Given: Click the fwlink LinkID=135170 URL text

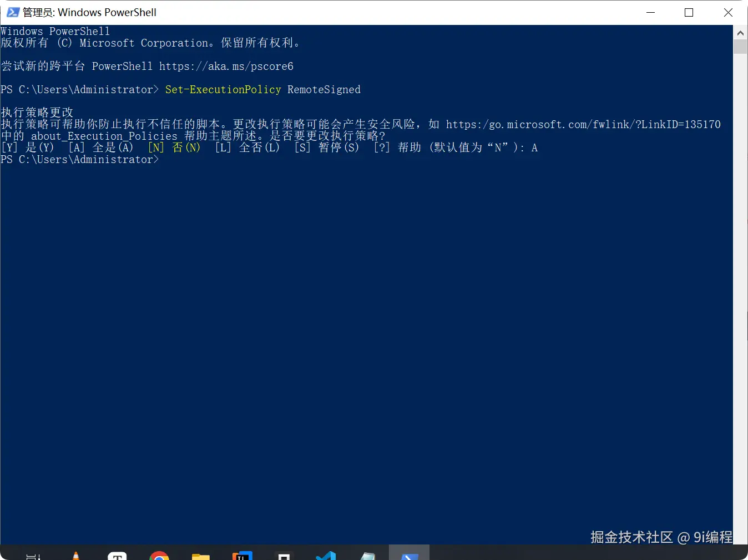Looking at the screenshot, I should pos(583,124).
